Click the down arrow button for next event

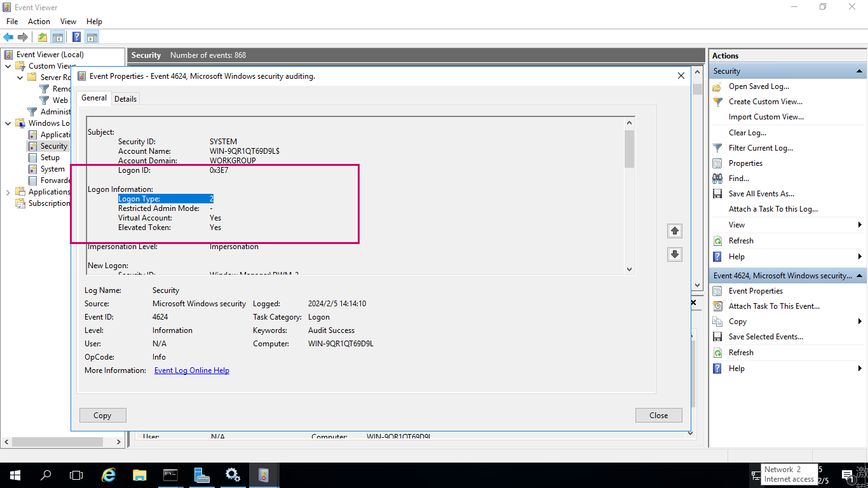click(x=675, y=255)
